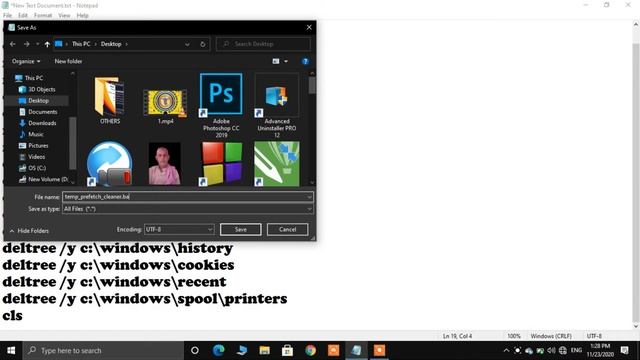This screenshot has width=640, height=360.
Task: Open dialog help icon
Action: click(x=305, y=61)
